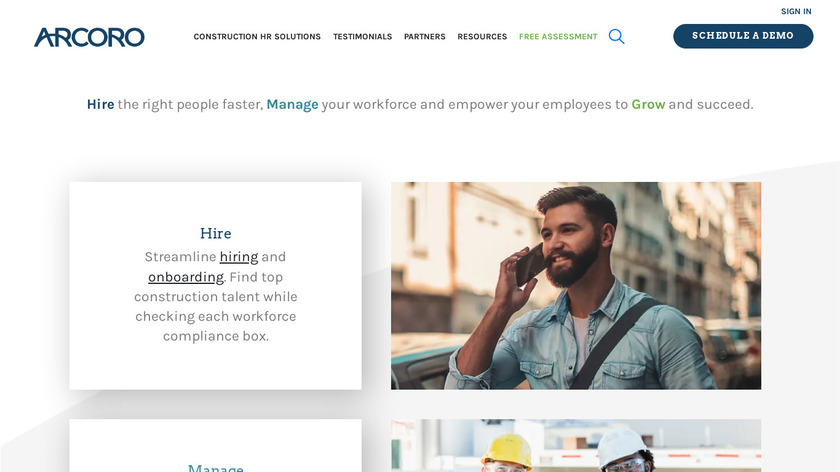This screenshot has width=840, height=472.
Task: Open the Resources menu item
Action: pyautogui.click(x=482, y=36)
